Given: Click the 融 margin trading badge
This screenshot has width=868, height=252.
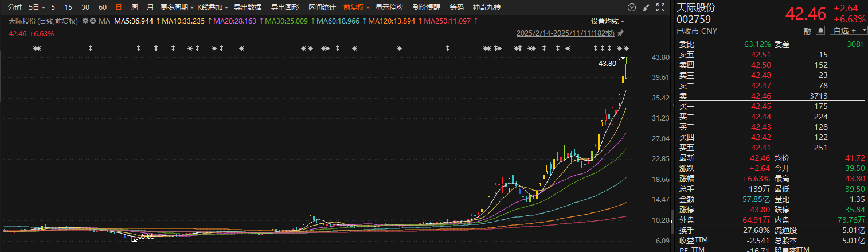Looking at the screenshot, I should tap(810, 30).
